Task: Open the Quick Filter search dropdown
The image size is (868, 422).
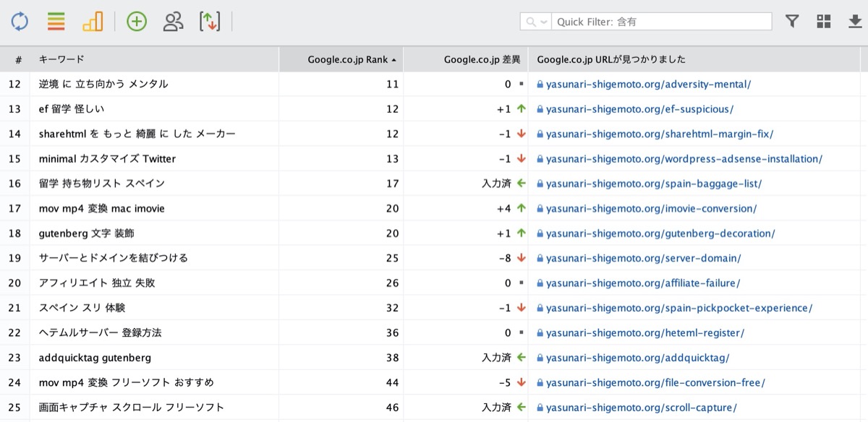Action: [536, 22]
